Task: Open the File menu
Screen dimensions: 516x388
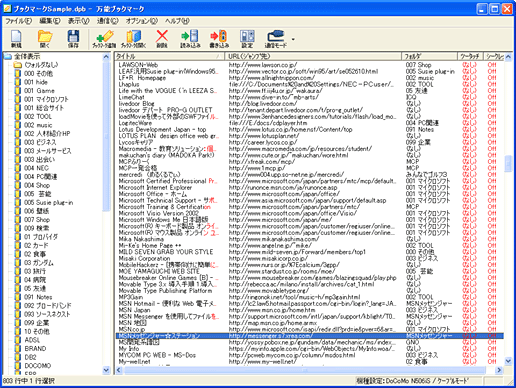Action: coord(18,21)
